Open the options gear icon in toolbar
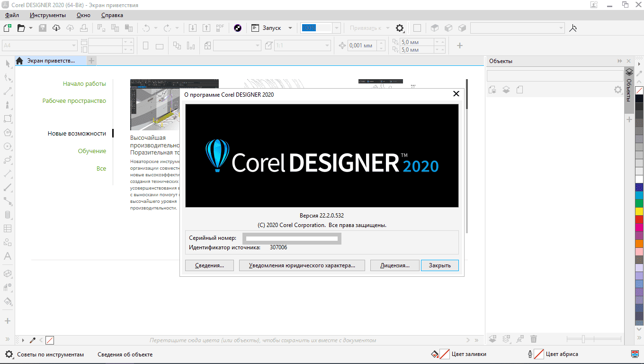The width and height of the screenshot is (644, 364). tap(400, 28)
